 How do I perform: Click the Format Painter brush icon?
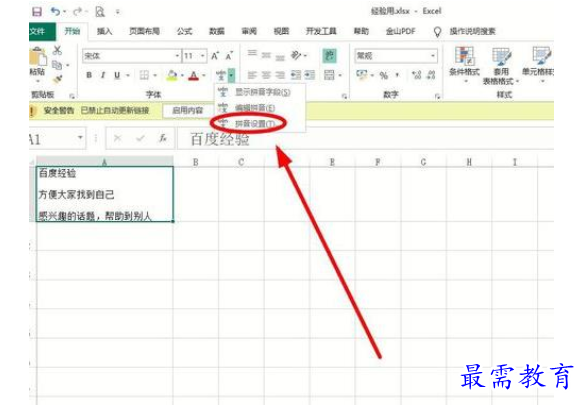58,79
